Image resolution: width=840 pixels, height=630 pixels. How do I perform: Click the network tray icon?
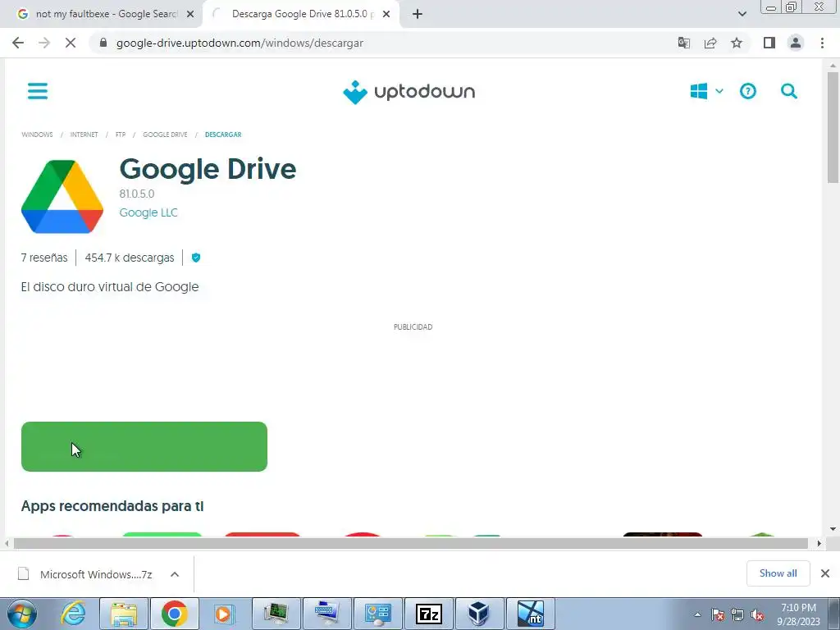point(737,615)
